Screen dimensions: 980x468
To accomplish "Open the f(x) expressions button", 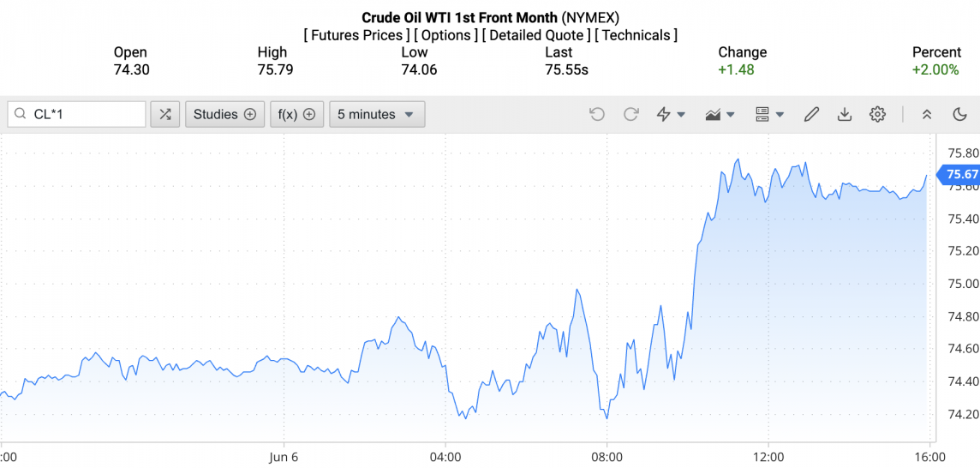I will click(296, 114).
